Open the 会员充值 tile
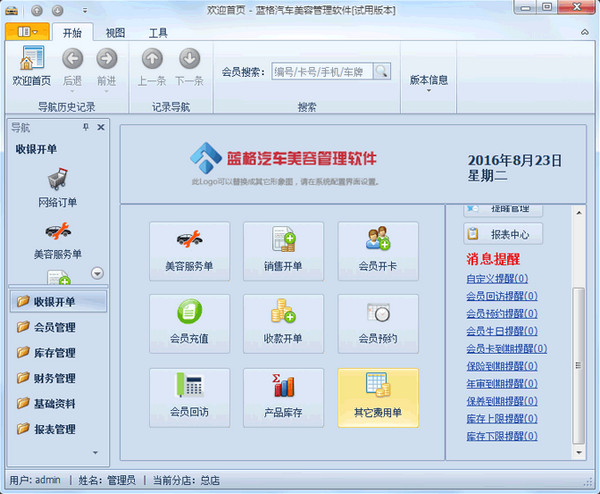 [x=189, y=324]
